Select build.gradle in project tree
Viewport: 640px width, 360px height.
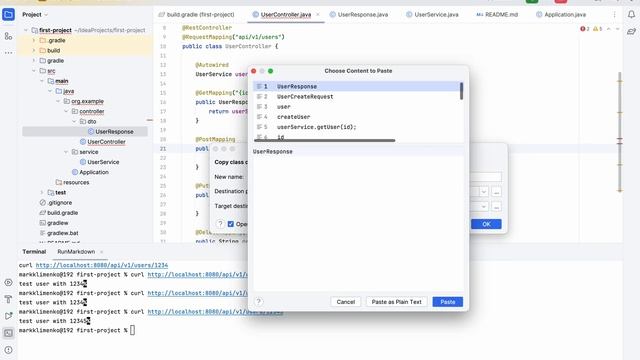click(58, 213)
